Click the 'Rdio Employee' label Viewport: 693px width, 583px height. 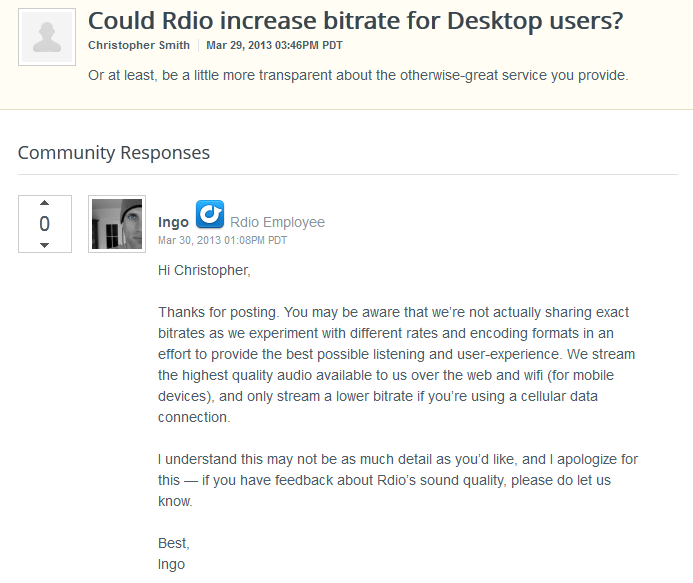pos(277,222)
